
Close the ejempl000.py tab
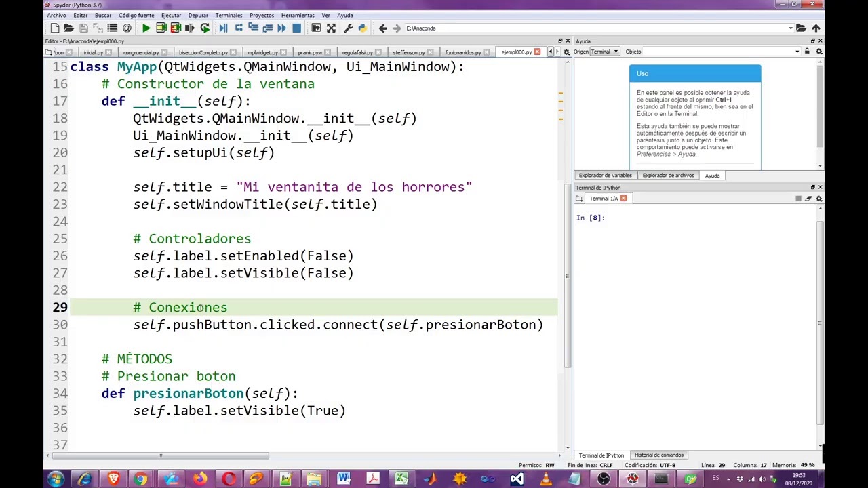(x=537, y=52)
